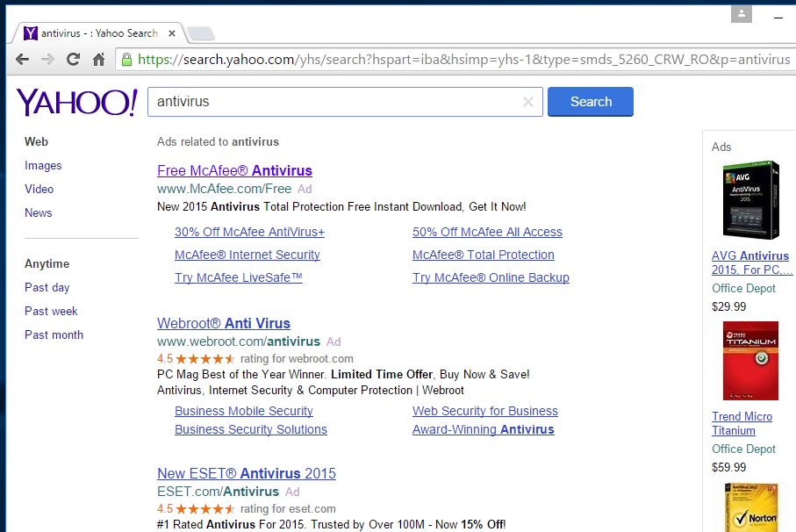Open the Chrome user profile icon

tap(742, 13)
